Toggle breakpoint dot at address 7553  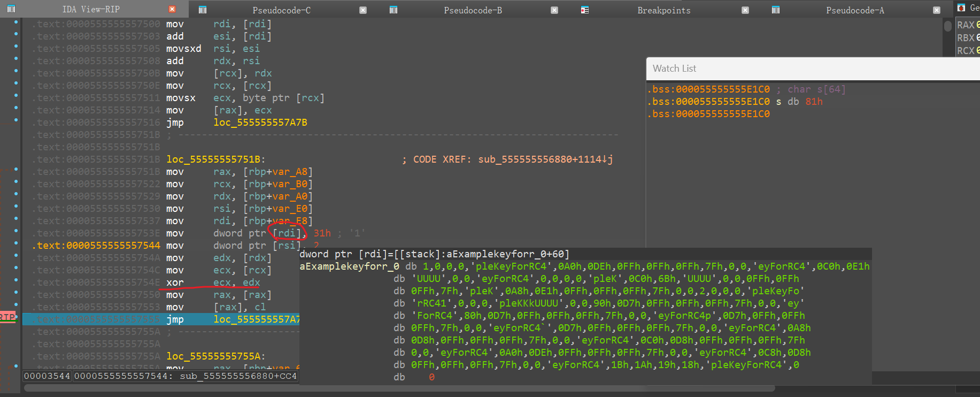16,305
